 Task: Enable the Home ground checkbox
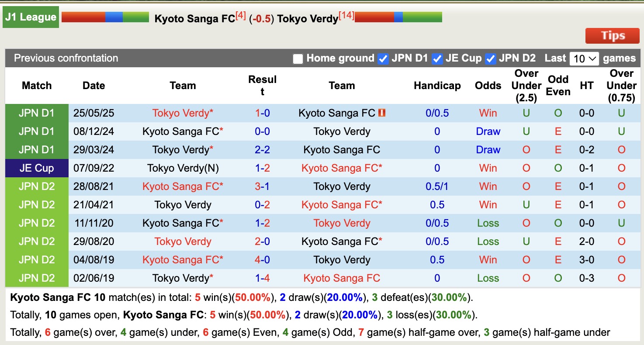[x=298, y=58]
